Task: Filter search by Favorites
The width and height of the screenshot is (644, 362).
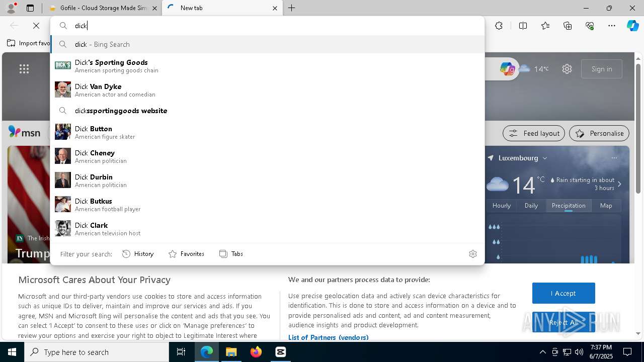Action: (x=186, y=254)
